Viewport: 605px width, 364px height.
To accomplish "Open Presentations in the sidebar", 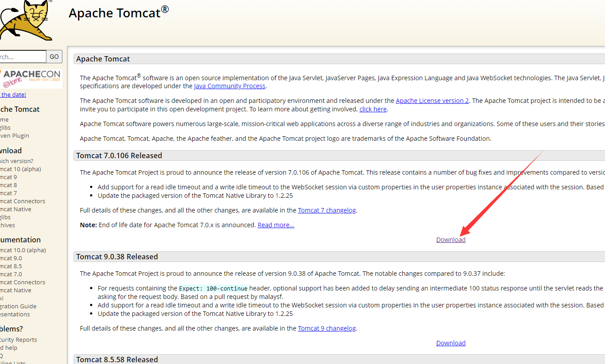I will tap(15, 314).
